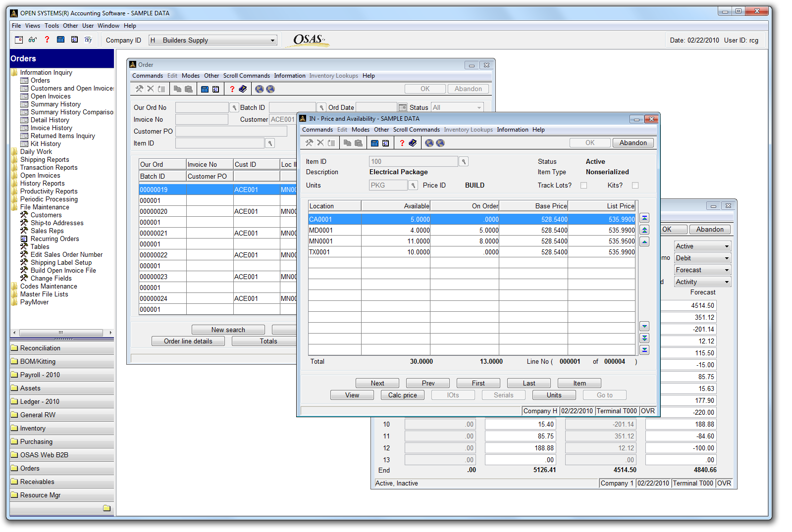Click the lookup icon next to Units PKG
The image size is (792, 532).
(x=413, y=185)
